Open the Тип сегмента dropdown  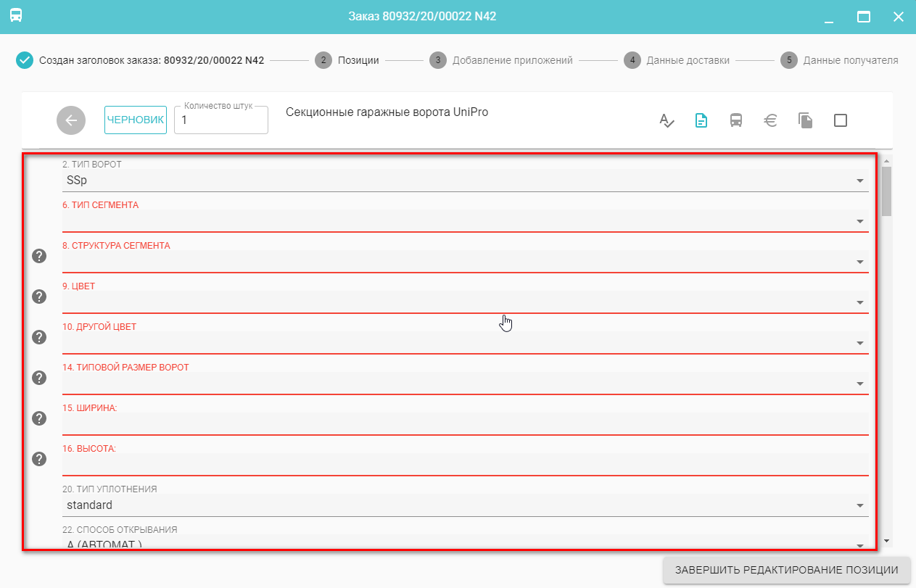coord(859,221)
